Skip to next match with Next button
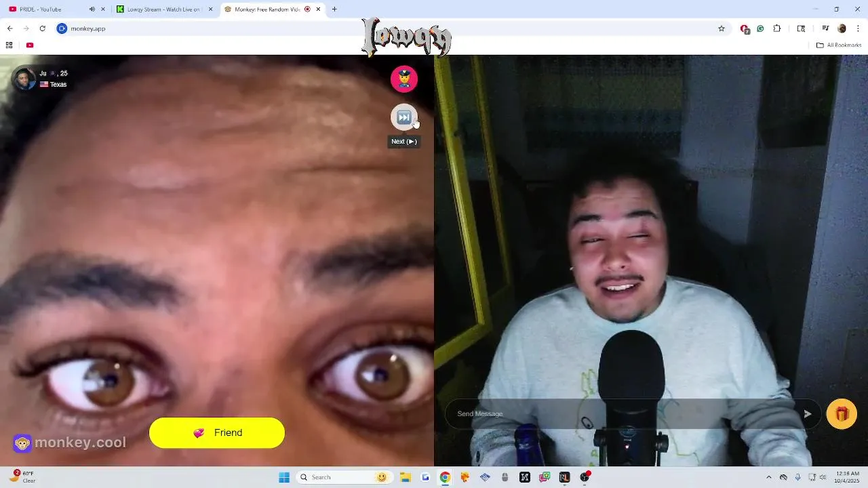Viewport: 868px width, 488px height. click(404, 117)
